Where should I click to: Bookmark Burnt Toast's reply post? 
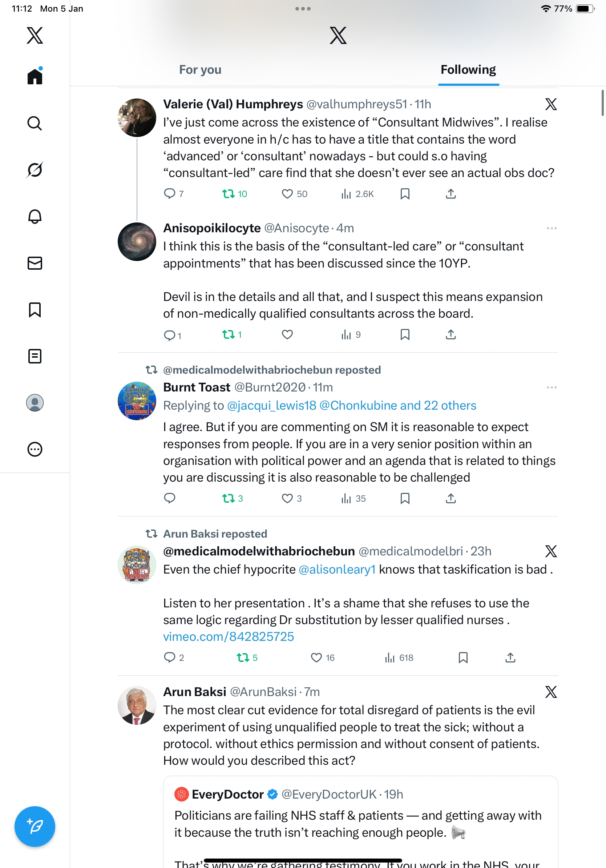point(405,498)
